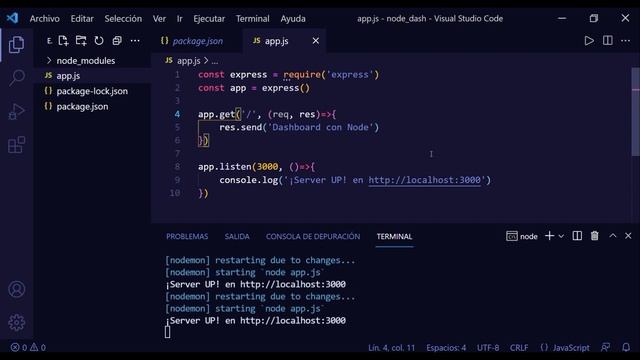Click the New Folder icon in explorer
640x360 pixels.
point(81,41)
